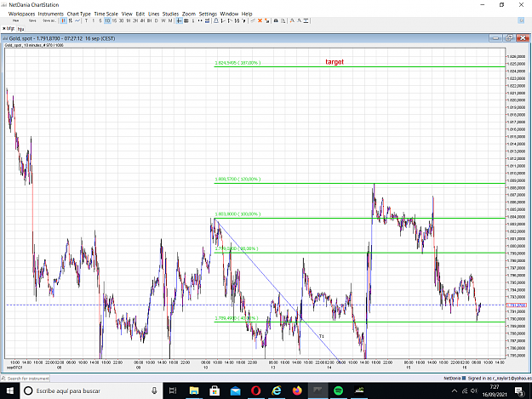Select the candlestick chart type icon

click(x=64, y=20)
